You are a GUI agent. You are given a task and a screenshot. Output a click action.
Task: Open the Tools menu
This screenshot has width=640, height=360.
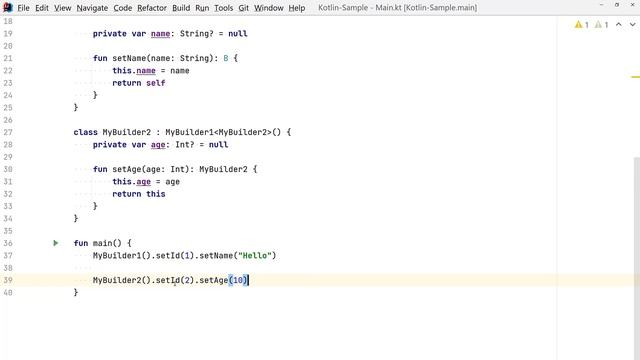[224, 8]
